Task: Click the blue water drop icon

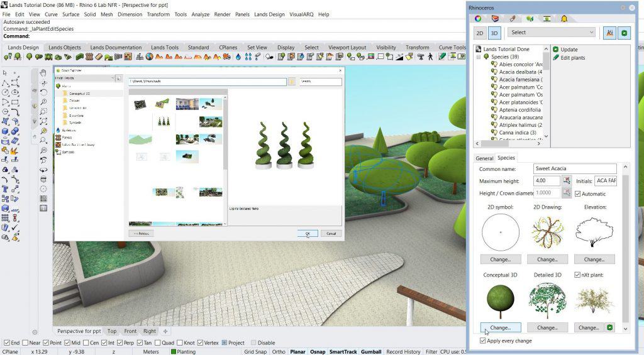Action: [x=238, y=57]
